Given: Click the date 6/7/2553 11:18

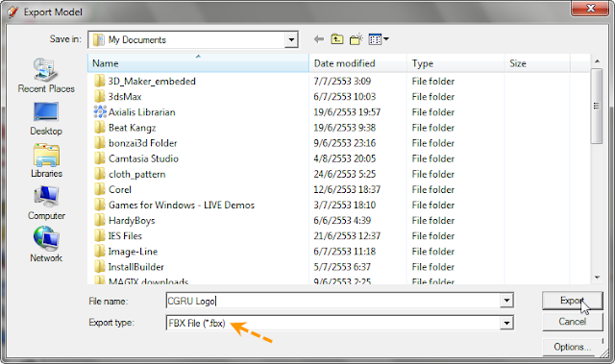Looking at the screenshot, I should tap(344, 252).
